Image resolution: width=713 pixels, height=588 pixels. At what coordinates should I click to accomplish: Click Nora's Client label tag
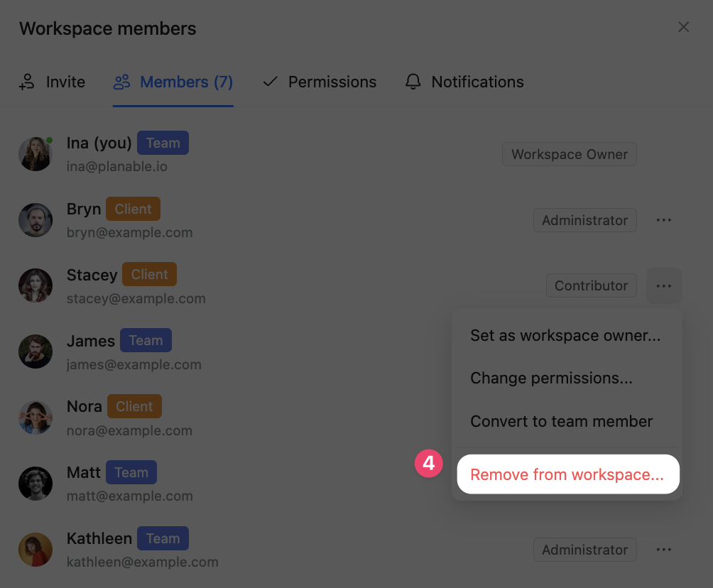point(134,407)
